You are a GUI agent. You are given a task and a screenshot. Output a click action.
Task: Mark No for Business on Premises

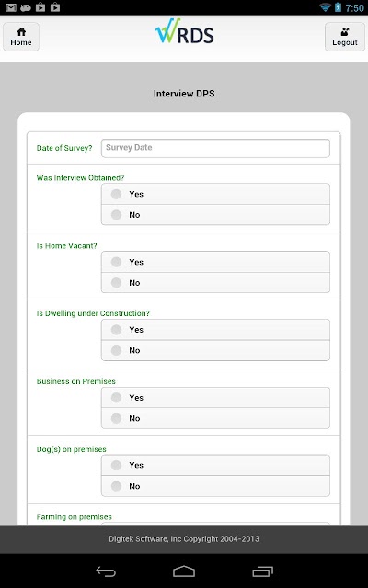tap(215, 418)
